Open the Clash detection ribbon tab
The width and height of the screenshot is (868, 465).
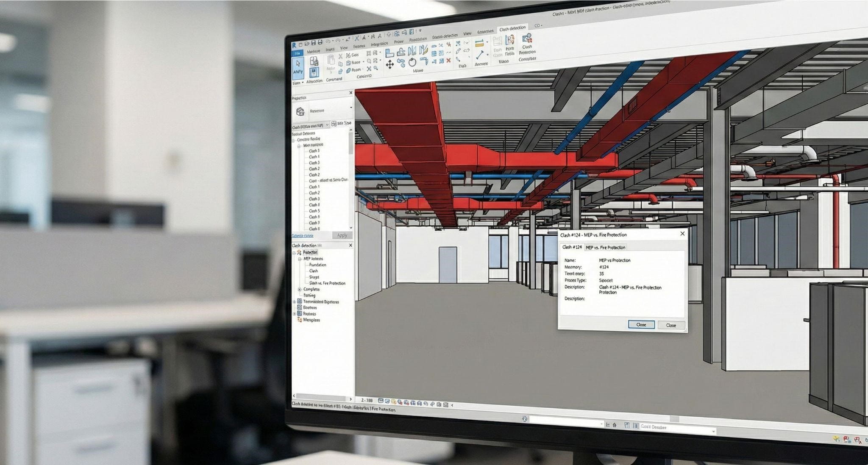click(512, 28)
